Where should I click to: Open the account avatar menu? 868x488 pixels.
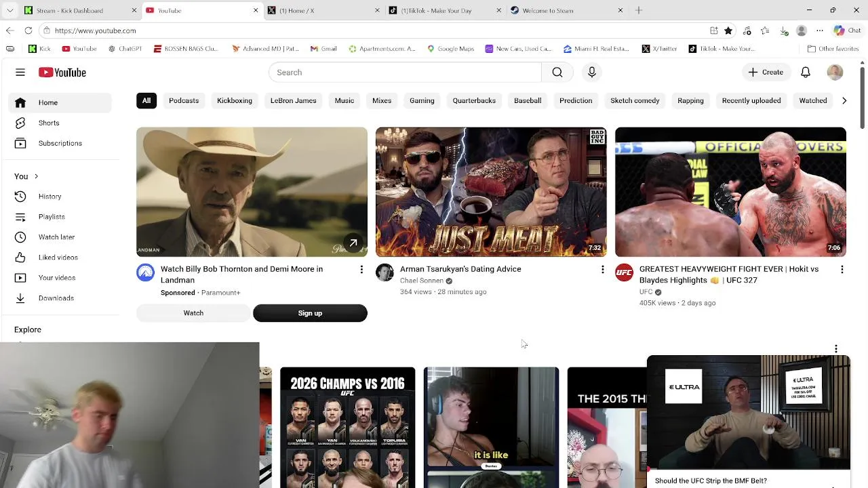[835, 73]
